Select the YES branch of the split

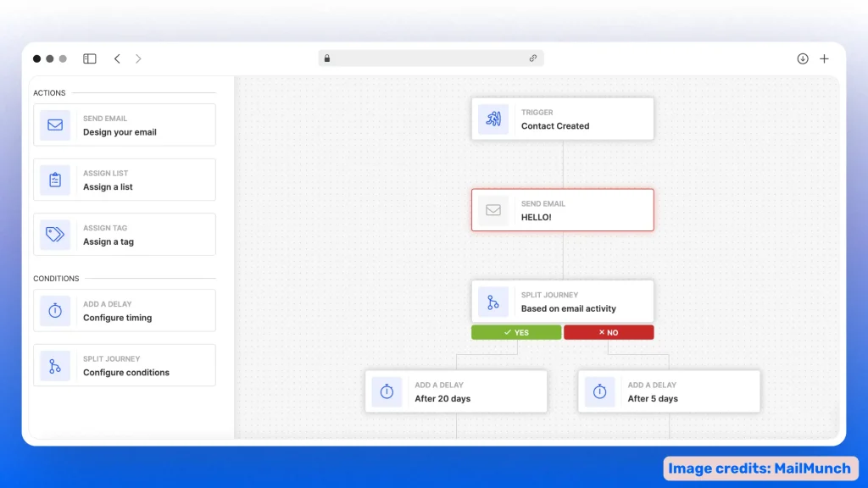[515, 332]
